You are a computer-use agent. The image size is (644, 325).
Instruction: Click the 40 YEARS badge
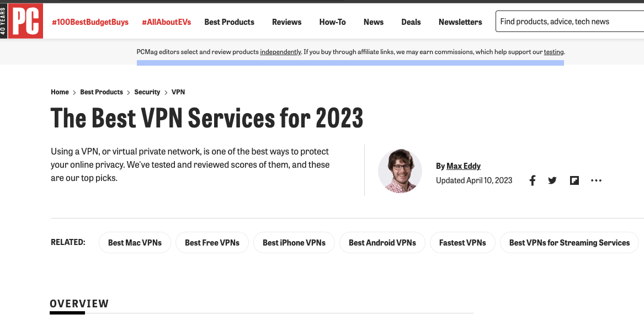click(4, 21)
